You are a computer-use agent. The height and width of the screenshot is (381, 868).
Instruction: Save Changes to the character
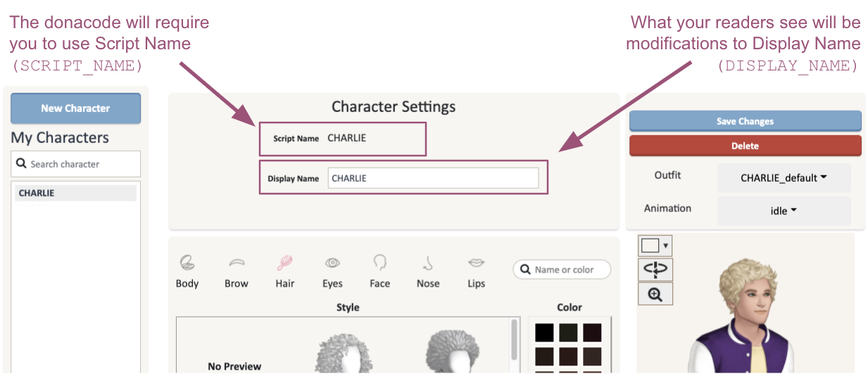[x=745, y=121]
